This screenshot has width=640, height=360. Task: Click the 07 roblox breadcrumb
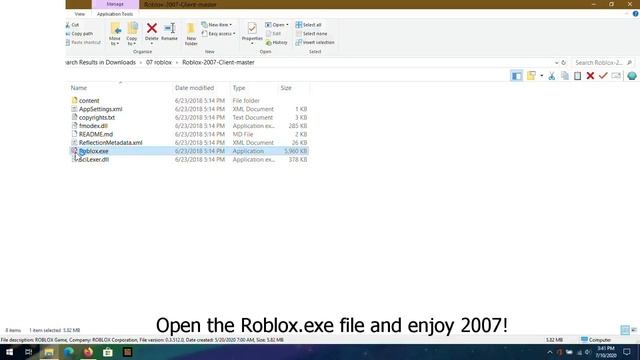pos(159,62)
